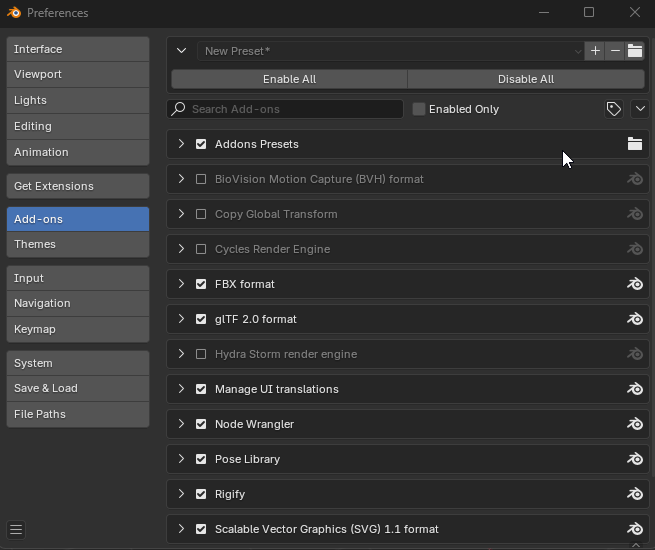Viewport: 655px width, 550px height.
Task: Click Blender icon on Pose Library row
Action: click(x=635, y=459)
